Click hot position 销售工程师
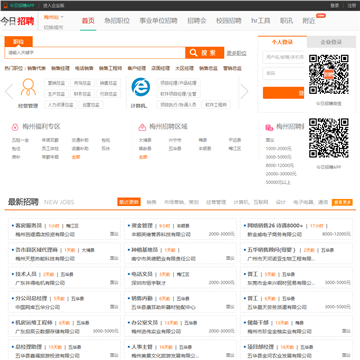The image size is (360, 360). [x=110, y=68]
